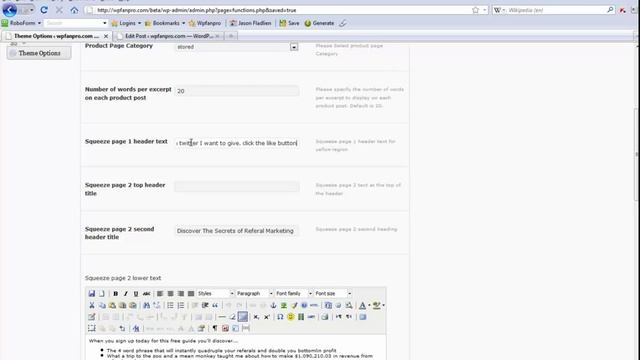Click the text color A icon
The width and height of the screenshot is (640, 360).
362,305
